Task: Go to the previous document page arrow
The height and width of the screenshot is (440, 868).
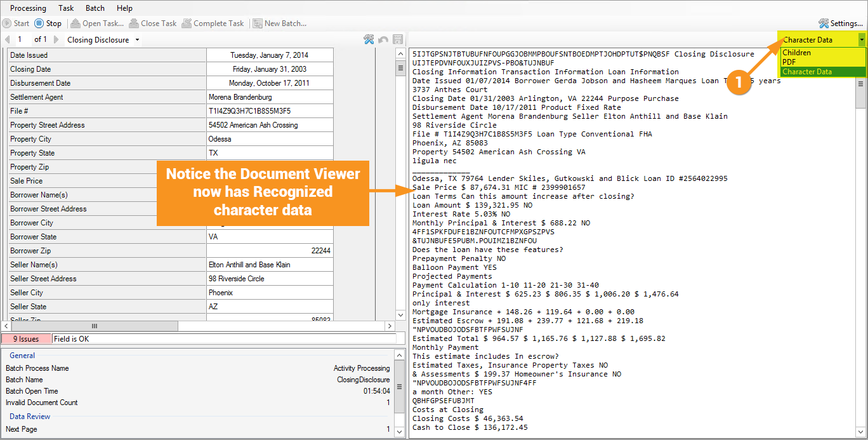Action: click(7, 39)
